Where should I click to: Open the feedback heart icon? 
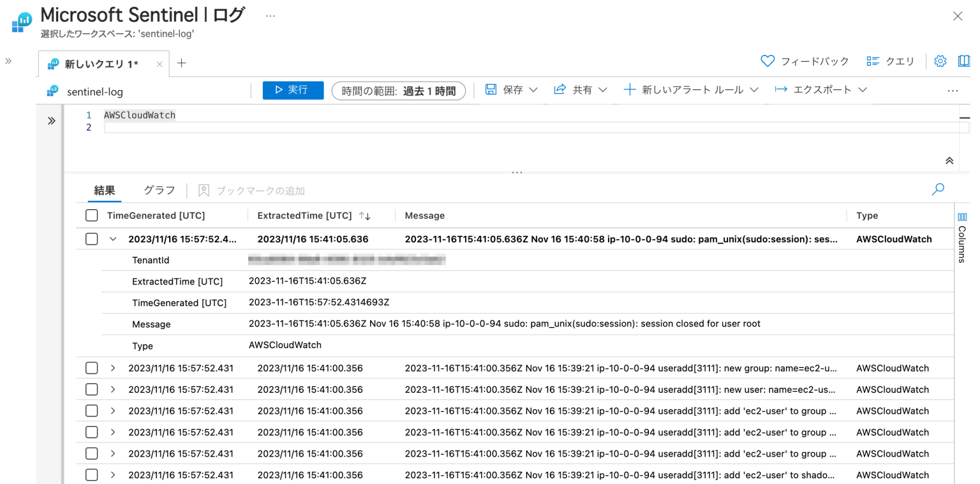click(768, 61)
